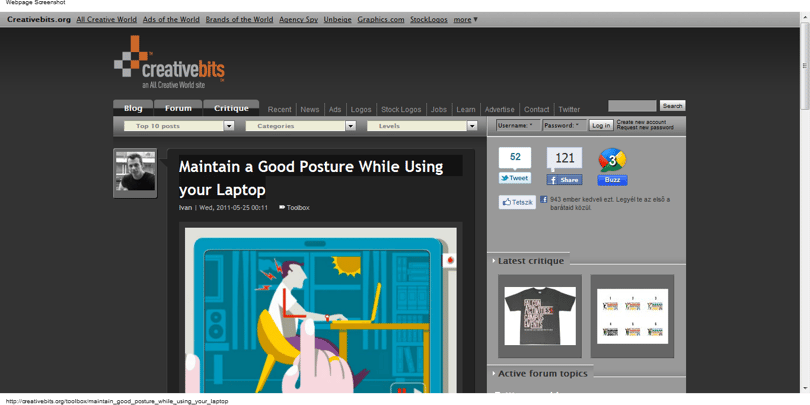810x405 pixels.
Task: Click Create new account link
Action: [641, 122]
